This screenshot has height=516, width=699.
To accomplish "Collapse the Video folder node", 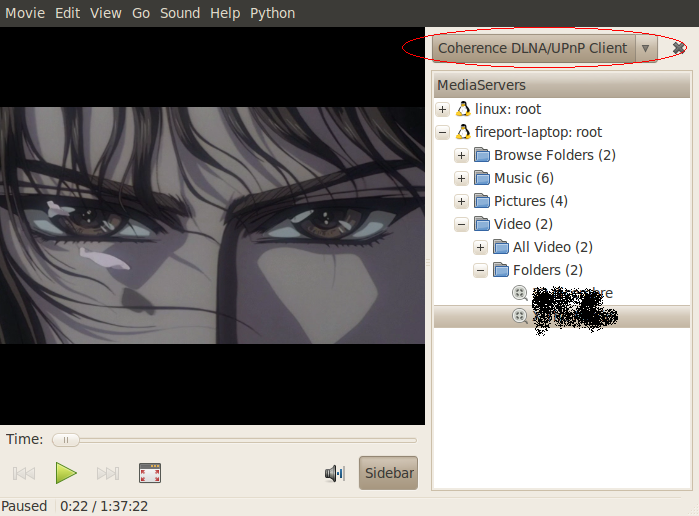I will point(461,224).
